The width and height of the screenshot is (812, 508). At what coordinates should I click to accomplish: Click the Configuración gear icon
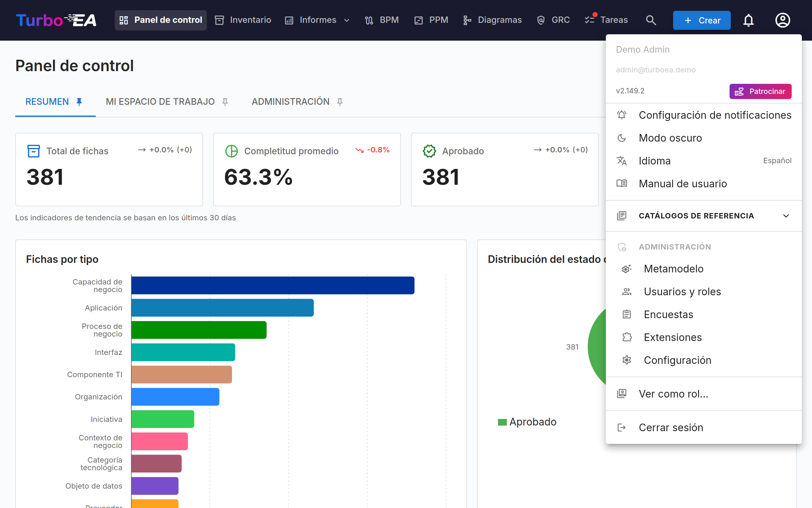pos(627,360)
